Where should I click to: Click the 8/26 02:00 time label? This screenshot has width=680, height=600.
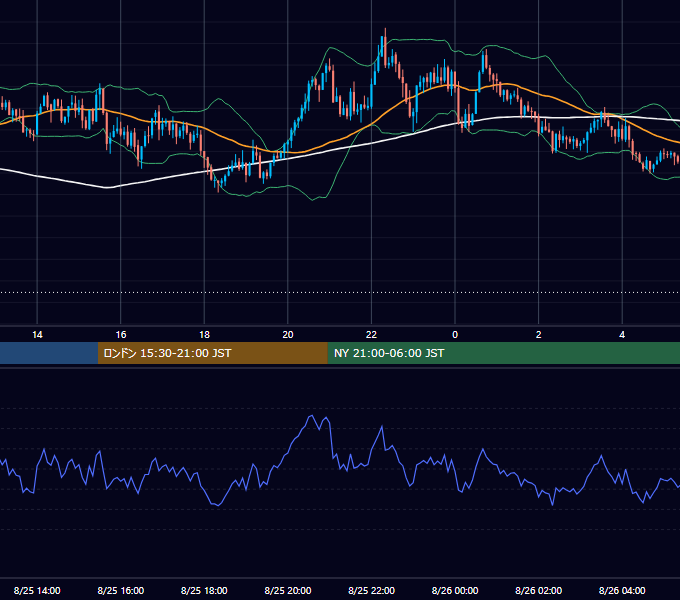pos(538,590)
